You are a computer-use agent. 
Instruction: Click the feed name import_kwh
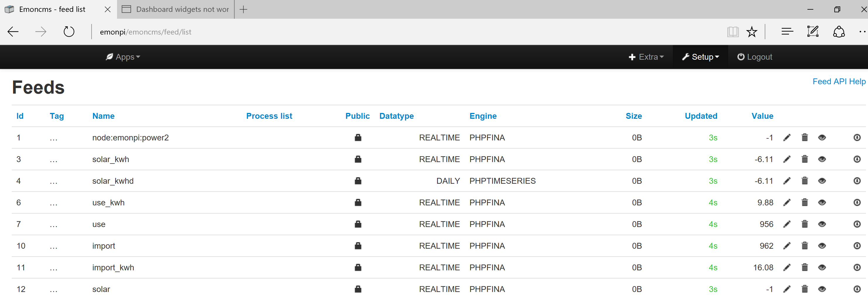(x=113, y=268)
